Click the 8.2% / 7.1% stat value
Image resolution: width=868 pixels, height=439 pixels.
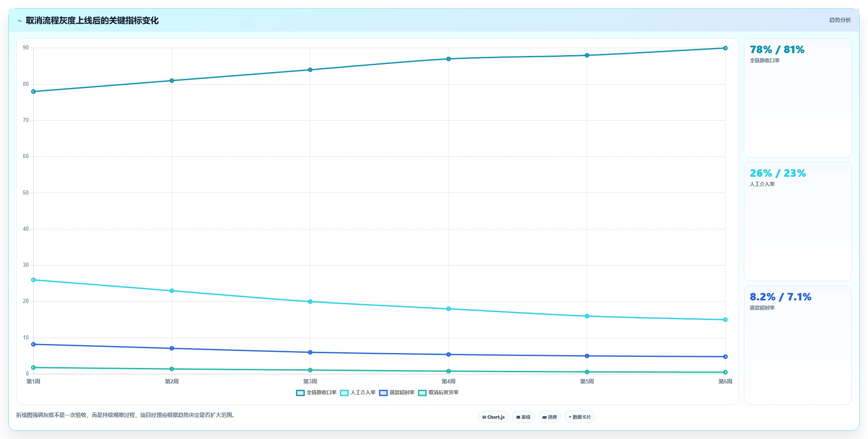pyautogui.click(x=780, y=297)
